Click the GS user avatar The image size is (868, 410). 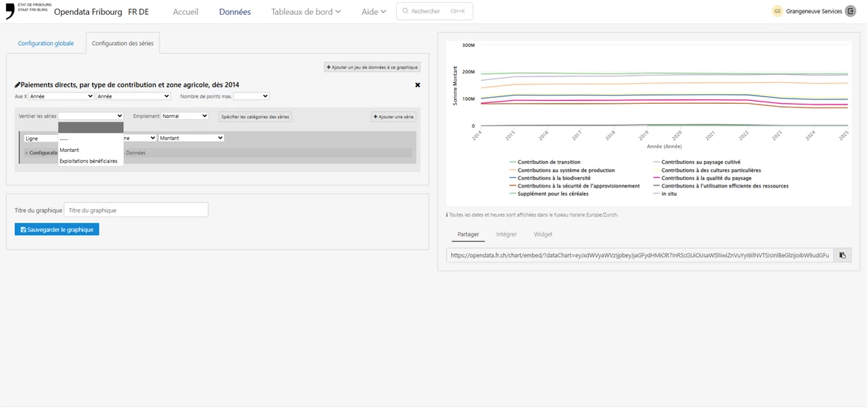777,11
